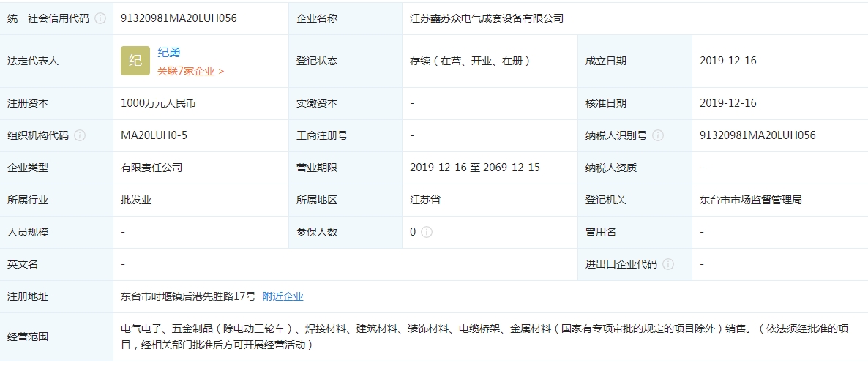Expand the 关联7家企业 list
The width and height of the screenshot is (868, 368).
(190, 71)
